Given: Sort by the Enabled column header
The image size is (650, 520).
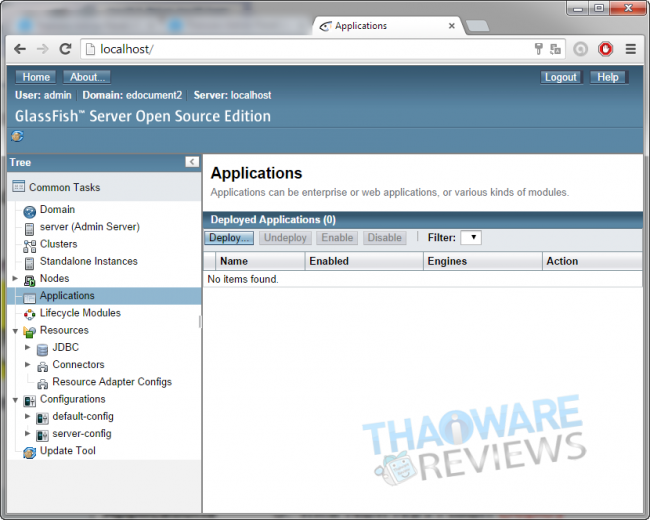Looking at the screenshot, I should coord(364,261).
